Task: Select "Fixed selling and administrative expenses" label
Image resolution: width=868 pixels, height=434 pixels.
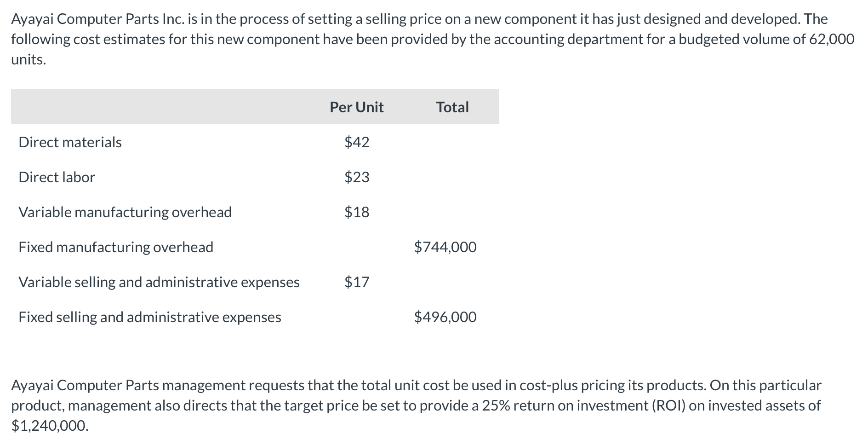Action: coord(150,317)
